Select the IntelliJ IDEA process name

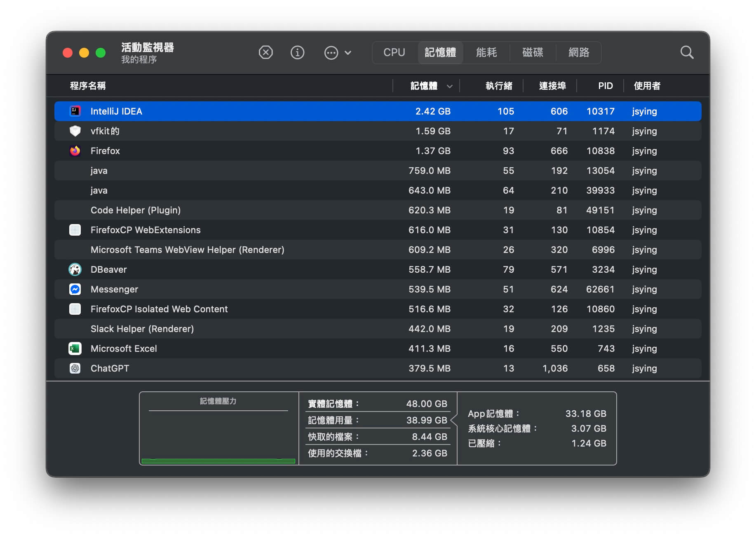pyautogui.click(x=116, y=111)
